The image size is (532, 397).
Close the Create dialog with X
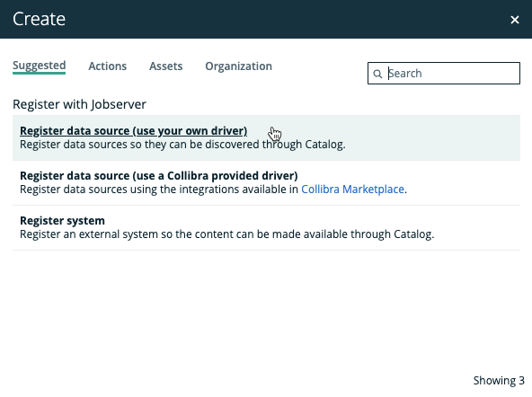[515, 20]
